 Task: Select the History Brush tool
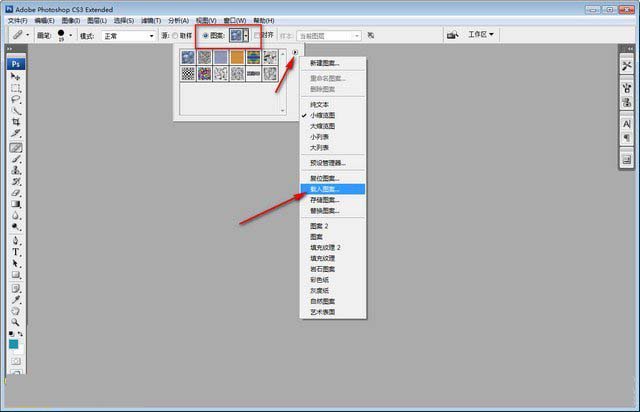click(16, 182)
